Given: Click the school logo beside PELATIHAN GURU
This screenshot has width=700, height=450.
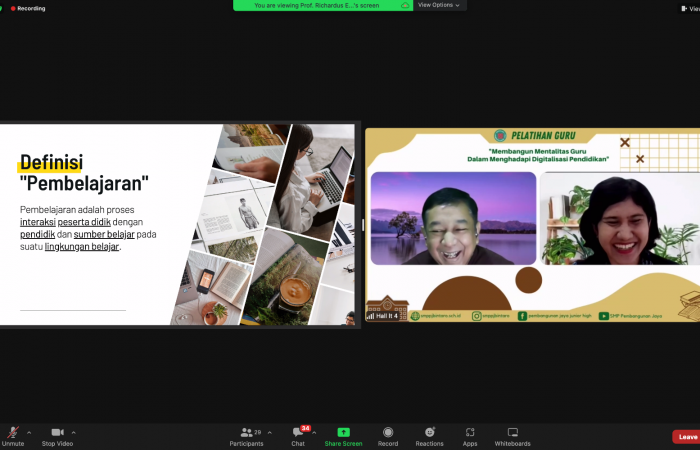Looking at the screenshot, I should coord(500,135).
